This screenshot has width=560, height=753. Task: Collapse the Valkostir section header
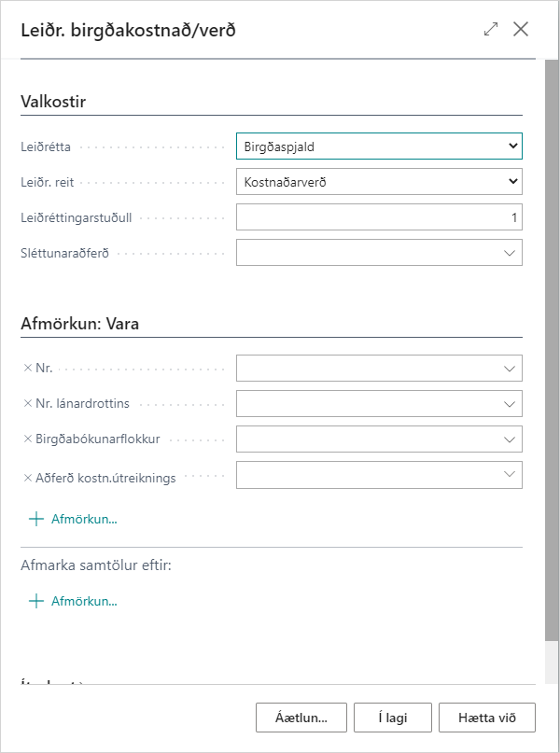[x=53, y=102]
